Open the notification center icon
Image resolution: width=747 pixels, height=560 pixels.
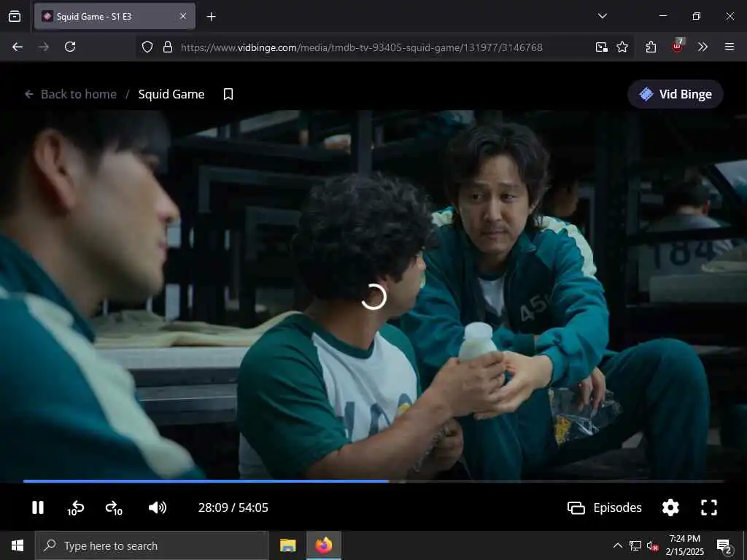(724, 547)
